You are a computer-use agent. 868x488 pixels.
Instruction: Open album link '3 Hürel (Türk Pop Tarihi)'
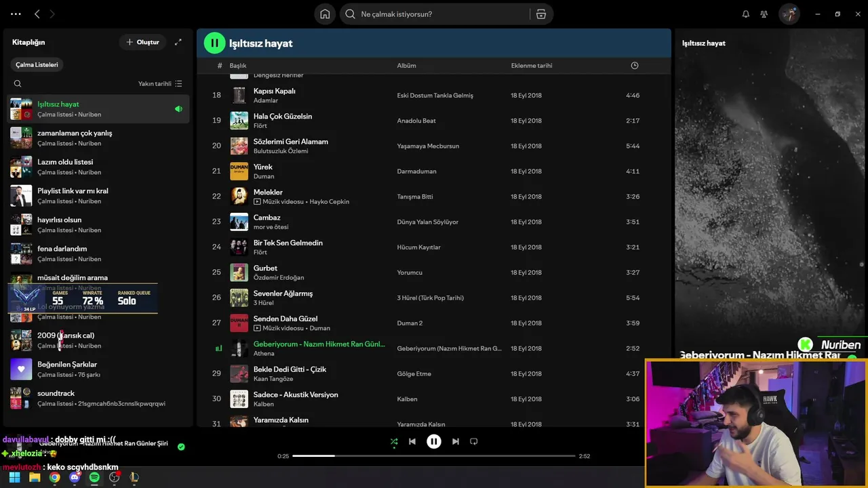(430, 298)
